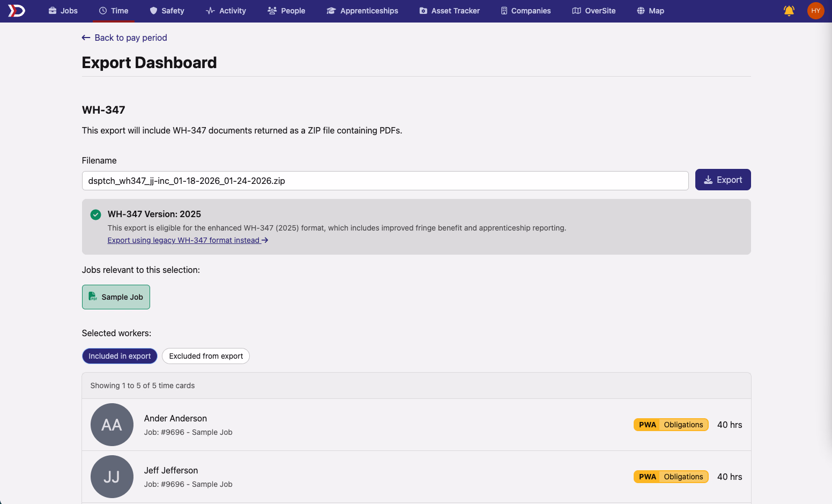Click the back arrow beside Back to pay period
The width and height of the screenshot is (832, 504).
[x=86, y=38]
